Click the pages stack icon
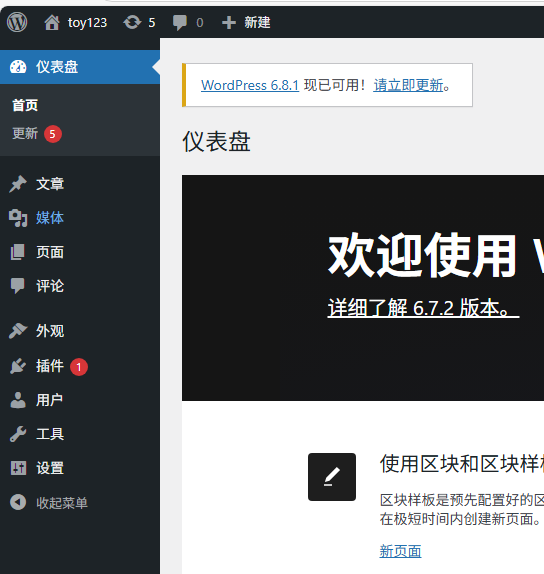This screenshot has width=544, height=574. (18, 252)
